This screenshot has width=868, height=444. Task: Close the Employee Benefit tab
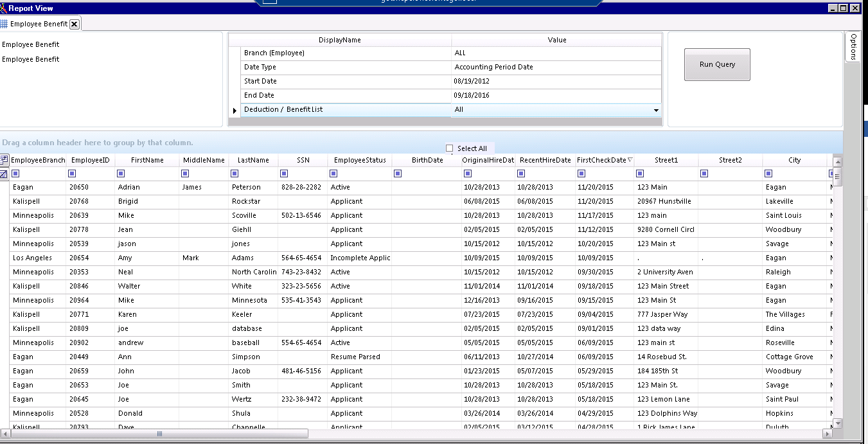[75, 24]
